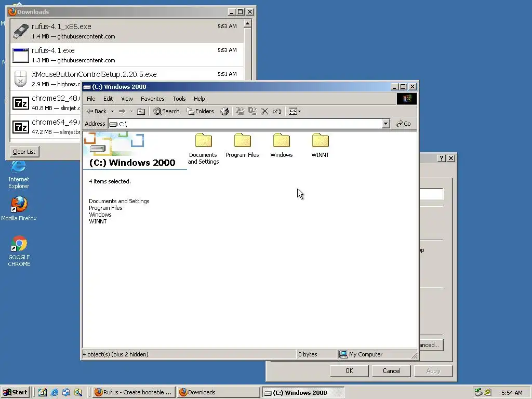Launch Internet Explorer from quick launch

click(54, 392)
